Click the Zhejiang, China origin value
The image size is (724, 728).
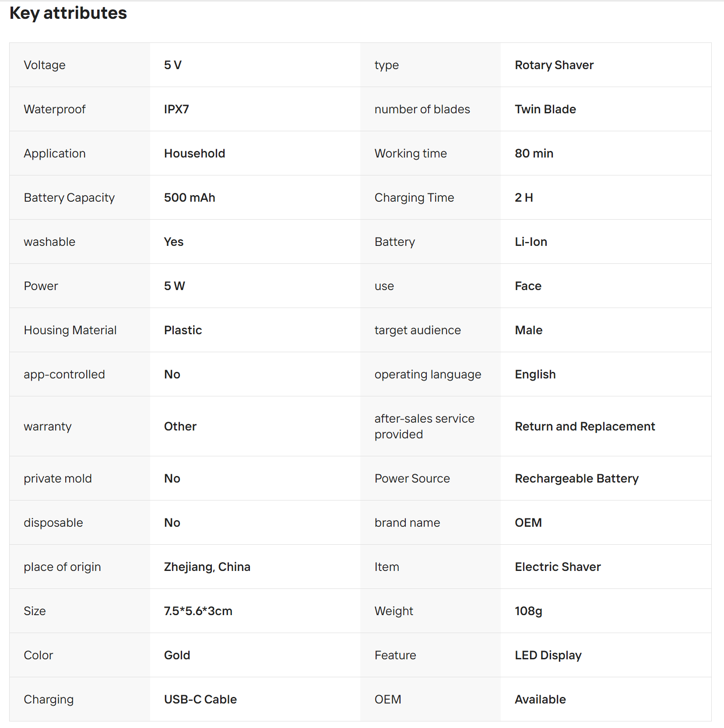click(x=207, y=567)
